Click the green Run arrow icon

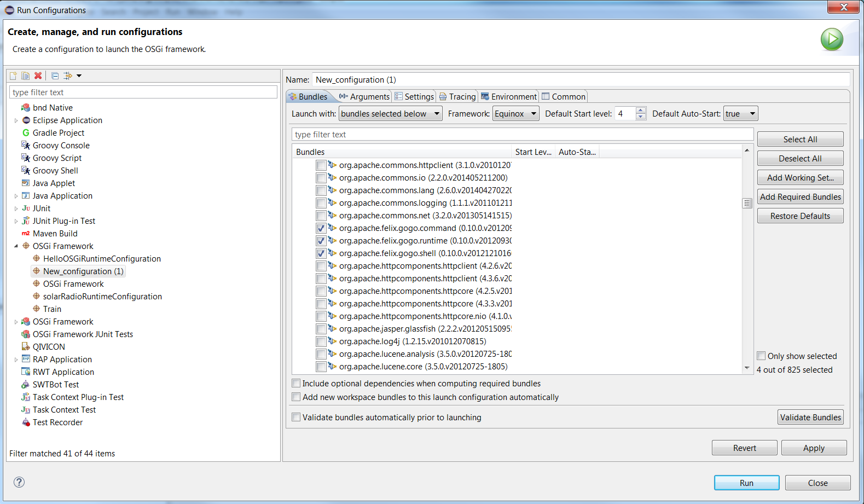tap(831, 39)
